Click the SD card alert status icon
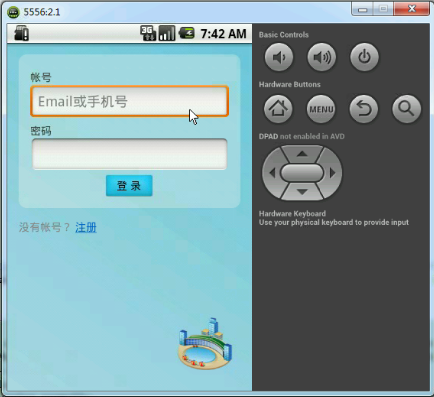 (x=21, y=33)
